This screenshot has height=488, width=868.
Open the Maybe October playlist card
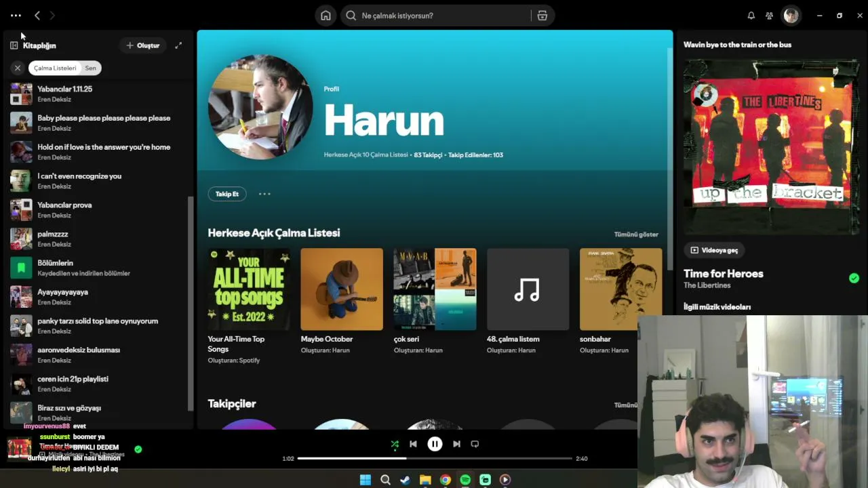[342, 303]
